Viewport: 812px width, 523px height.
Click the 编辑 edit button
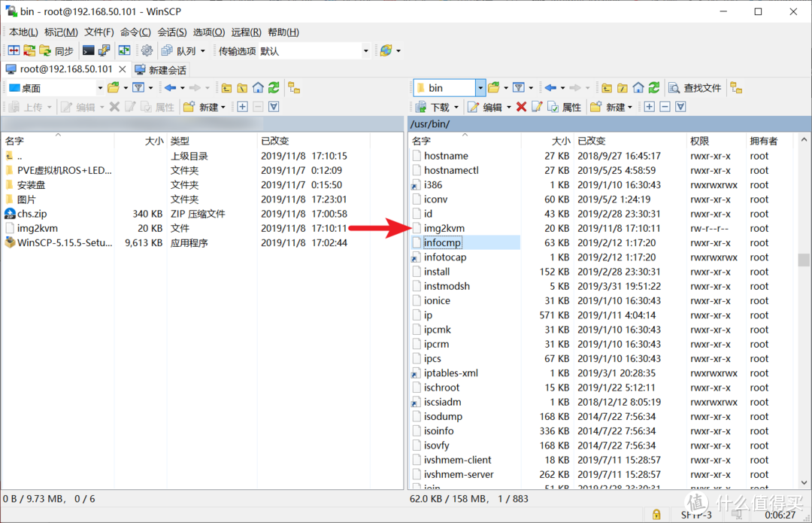pos(489,106)
